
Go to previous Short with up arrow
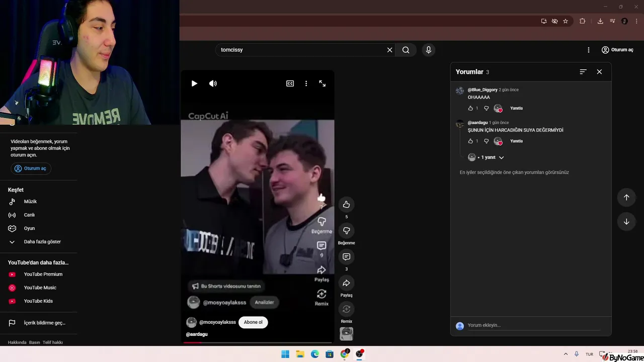pos(626,197)
